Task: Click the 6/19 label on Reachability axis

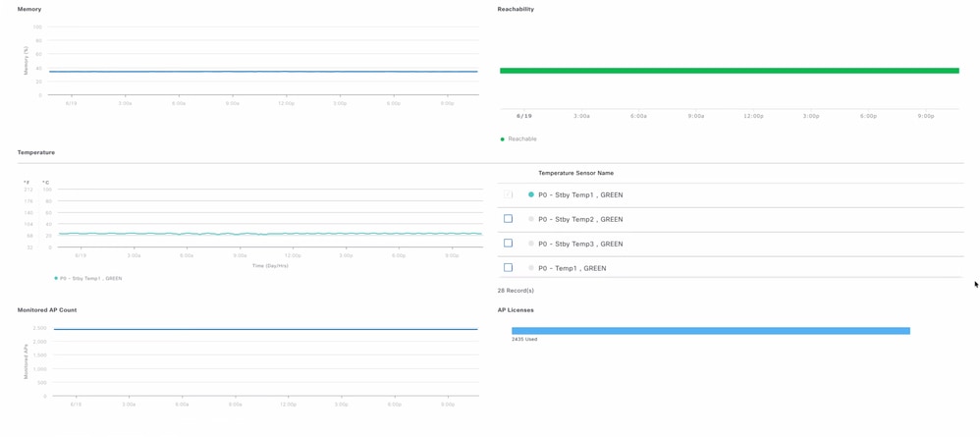Action: tap(523, 116)
